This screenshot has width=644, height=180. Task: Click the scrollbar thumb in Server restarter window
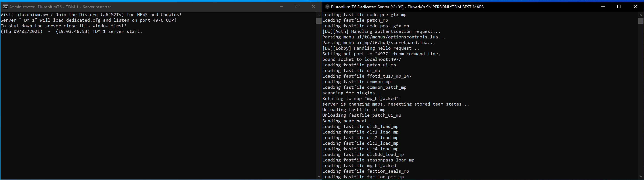tap(319, 20)
